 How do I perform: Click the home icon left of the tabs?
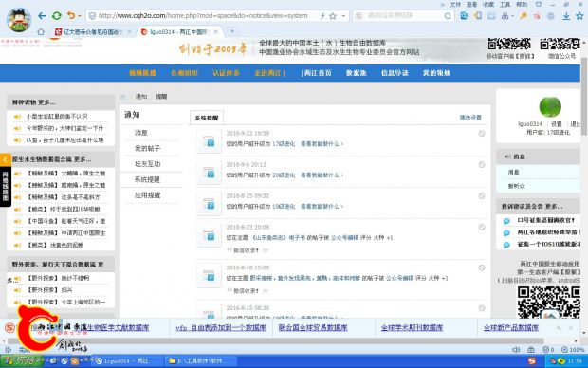(41, 31)
